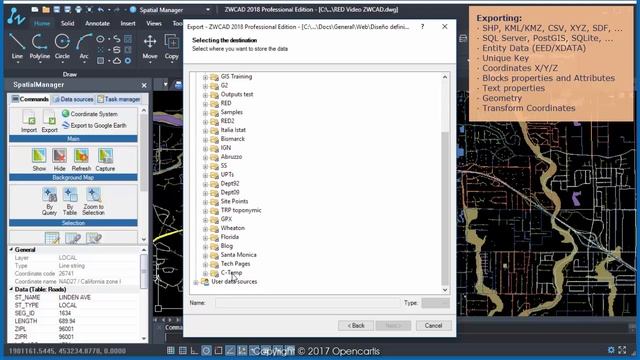Select the Line draw tool
This screenshot has width=640, height=360.
[17, 46]
